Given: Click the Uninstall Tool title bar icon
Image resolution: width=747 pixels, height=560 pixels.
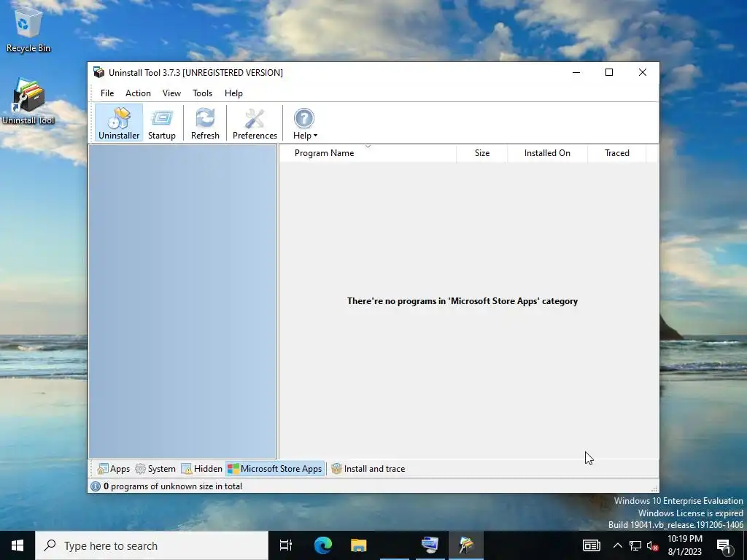Looking at the screenshot, I should click(99, 72).
